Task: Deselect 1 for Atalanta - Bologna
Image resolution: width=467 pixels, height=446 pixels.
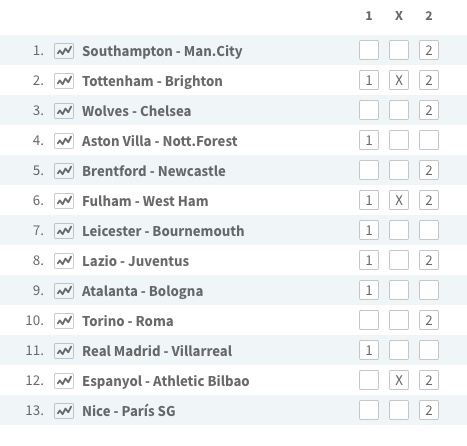Action: 369,290
